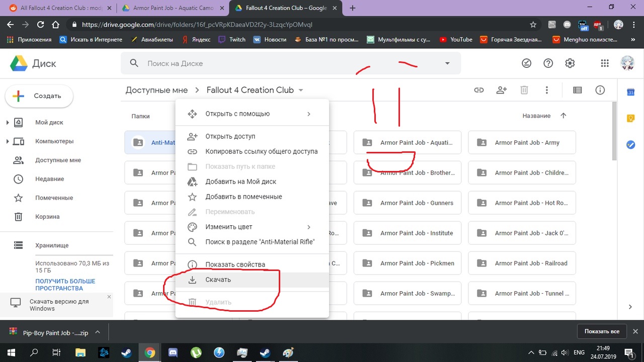The height and width of the screenshot is (362, 644).
Task: Show the details info panel icon
Action: click(600, 90)
